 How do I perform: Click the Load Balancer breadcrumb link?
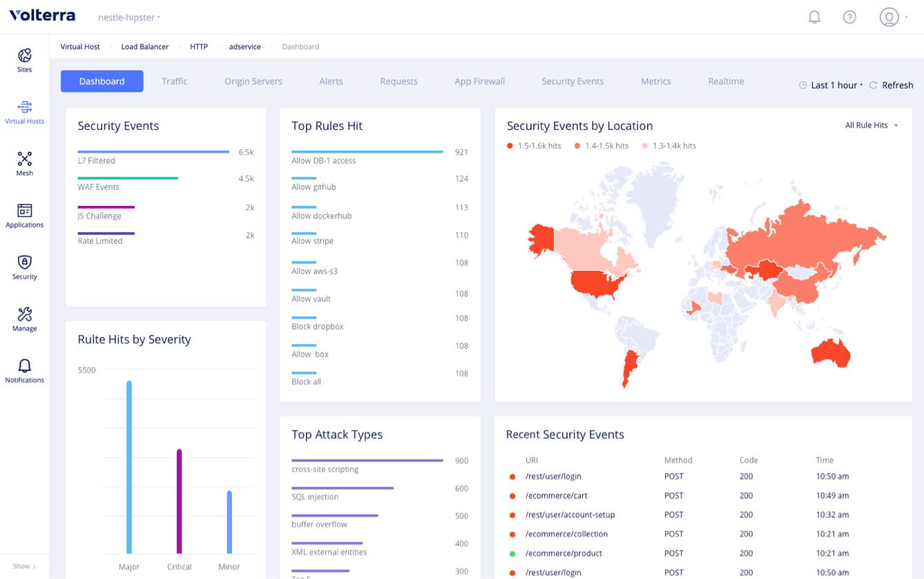pyautogui.click(x=145, y=47)
